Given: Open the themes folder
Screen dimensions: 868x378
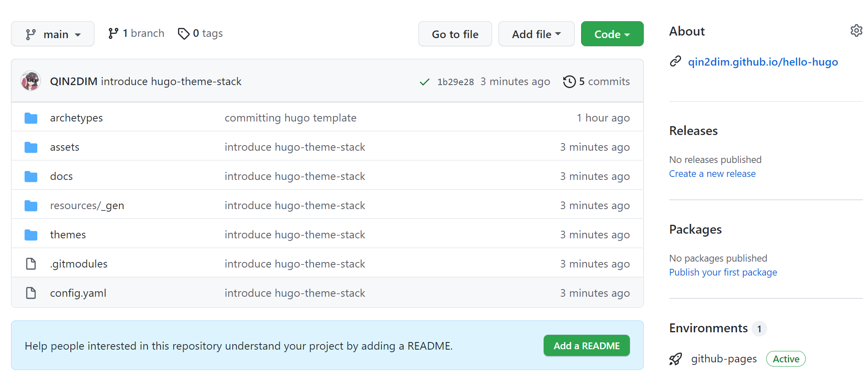Looking at the screenshot, I should pyautogui.click(x=68, y=235).
